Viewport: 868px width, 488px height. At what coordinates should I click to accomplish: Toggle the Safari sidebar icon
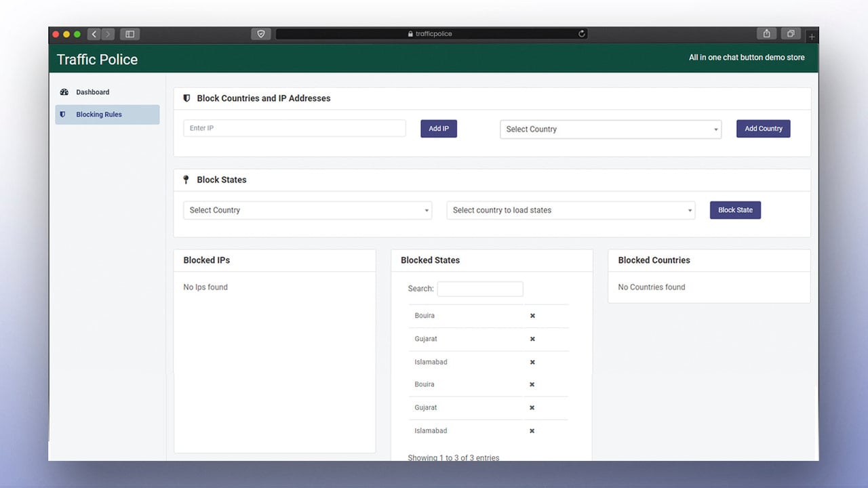(130, 34)
